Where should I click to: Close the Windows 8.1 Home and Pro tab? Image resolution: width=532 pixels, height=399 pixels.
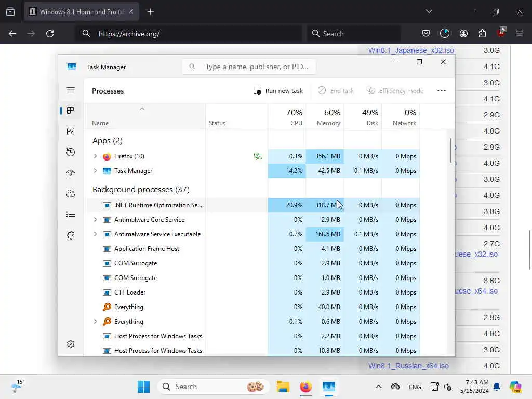[x=131, y=11]
